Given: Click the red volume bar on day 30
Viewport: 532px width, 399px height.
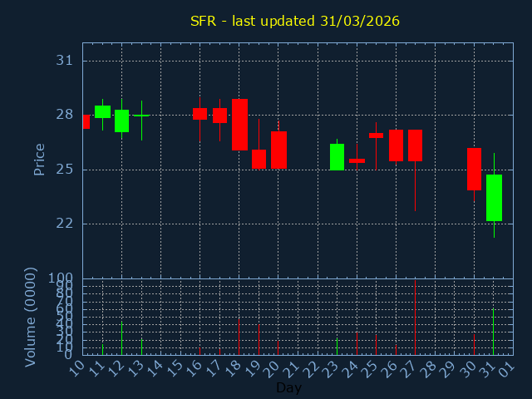Looking at the screenshot, I should 474,344.
